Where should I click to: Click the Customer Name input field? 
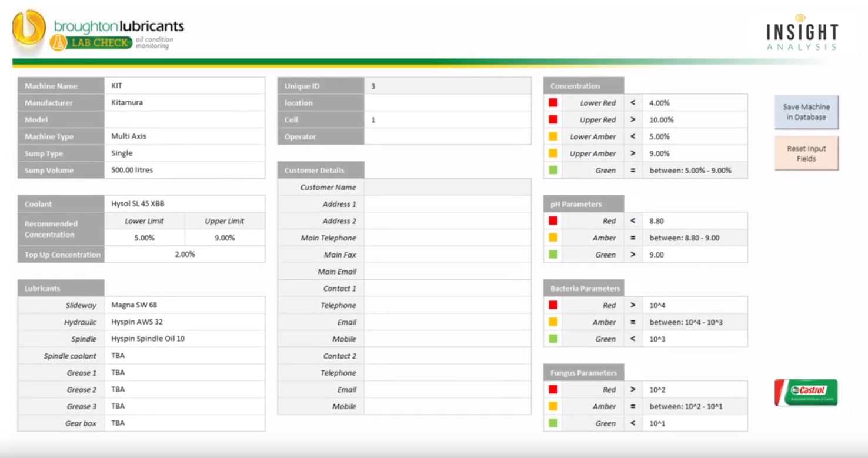448,187
